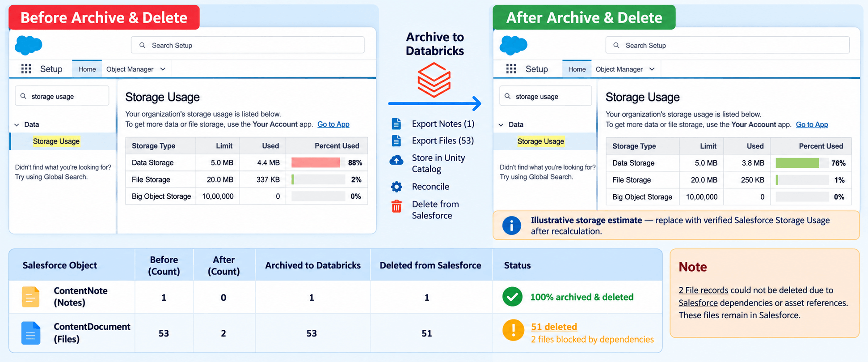Click Go to App link in Before panel
The height and width of the screenshot is (362, 868).
pos(333,124)
